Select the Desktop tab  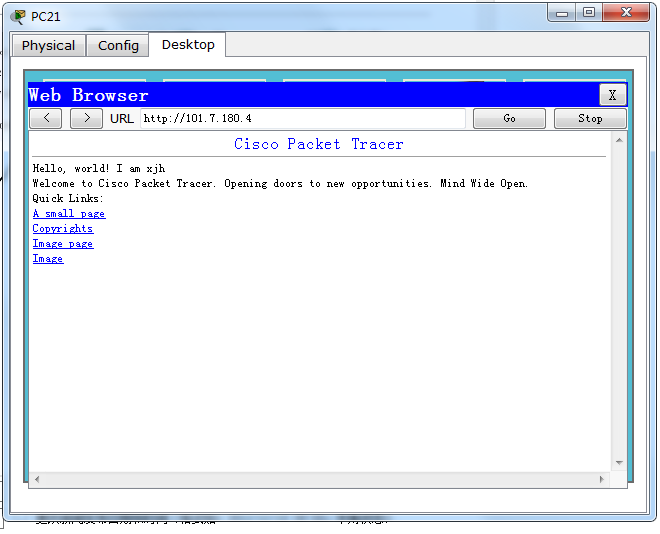pyautogui.click(x=188, y=44)
